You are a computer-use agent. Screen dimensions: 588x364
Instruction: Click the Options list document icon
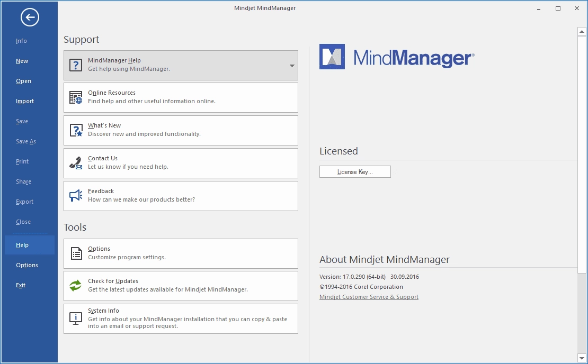[76, 253]
